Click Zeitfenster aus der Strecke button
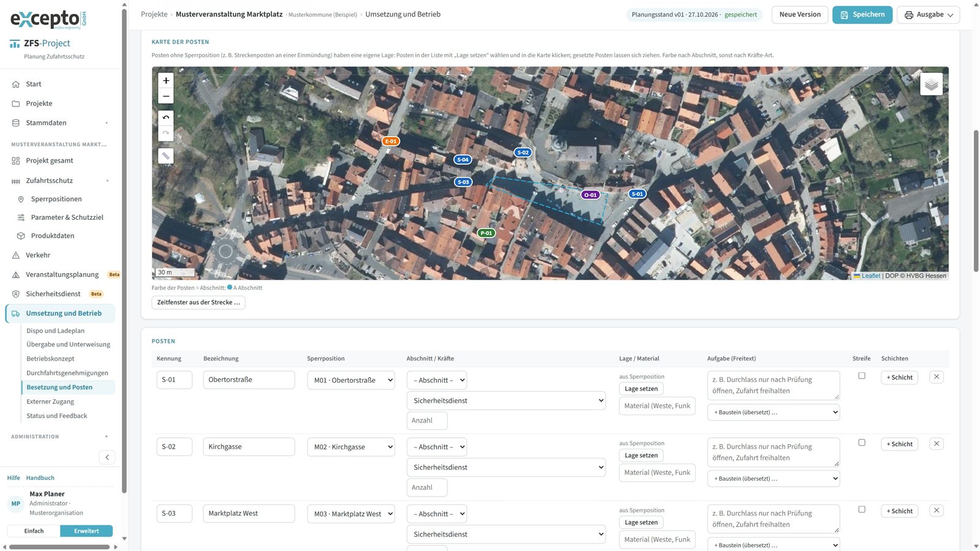980x551 pixels. coord(198,302)
